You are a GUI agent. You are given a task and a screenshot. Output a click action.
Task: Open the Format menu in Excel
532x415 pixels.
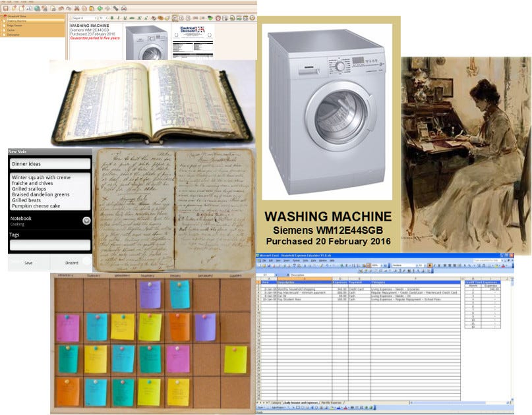(296, 260)
